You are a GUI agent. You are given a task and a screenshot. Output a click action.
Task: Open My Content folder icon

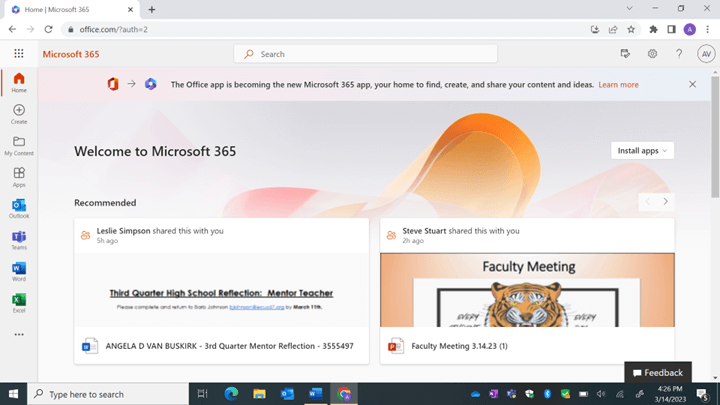click(19, 145)
